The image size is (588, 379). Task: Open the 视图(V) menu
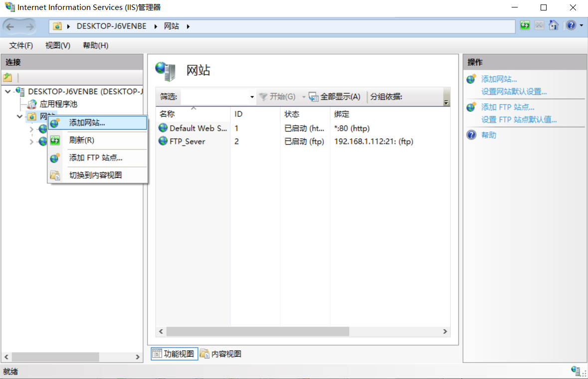tap(58, 45)
